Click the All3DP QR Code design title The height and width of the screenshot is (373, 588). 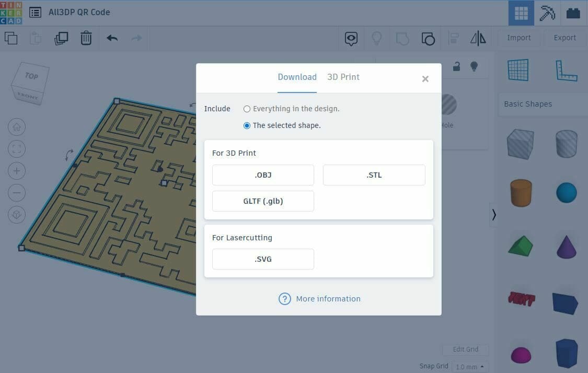[x=79, y=13]
